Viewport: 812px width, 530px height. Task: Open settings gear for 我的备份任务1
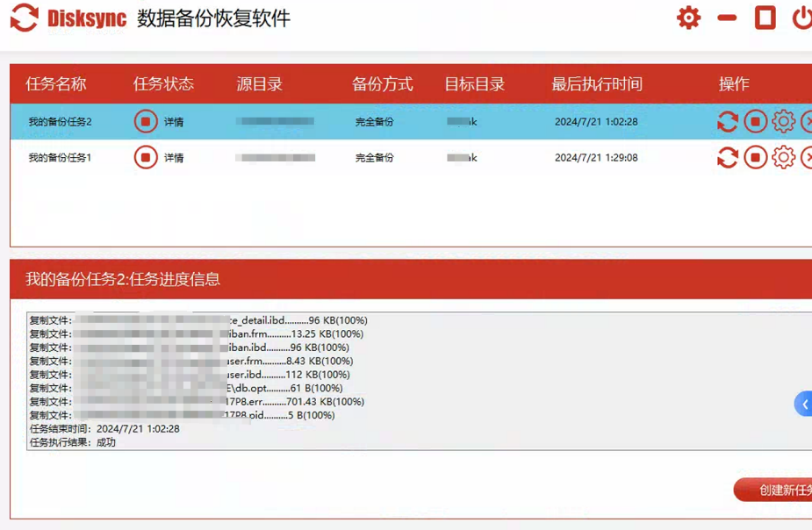point(783,157)
